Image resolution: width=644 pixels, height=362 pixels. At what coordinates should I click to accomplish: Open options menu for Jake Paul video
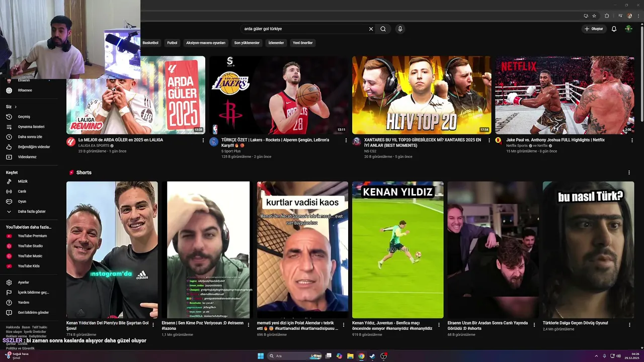pyautogui.click(x=632, y=140)
